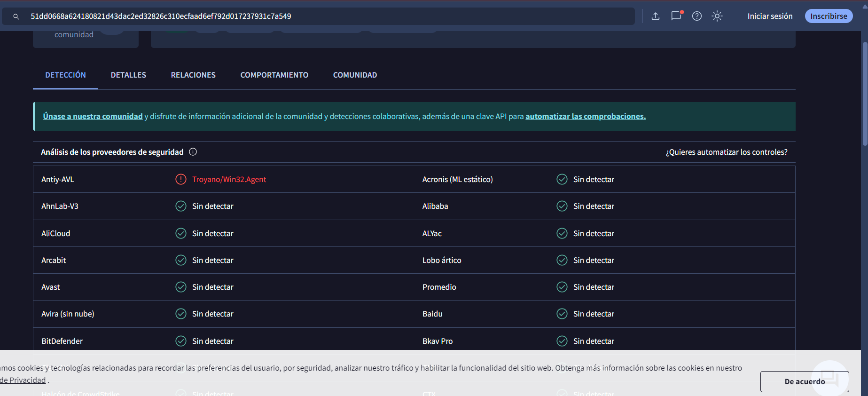Select the ALYac vendor name
The width and height of the screenshot is (868, 396).
pyautogui.click(x=432, y=233)
